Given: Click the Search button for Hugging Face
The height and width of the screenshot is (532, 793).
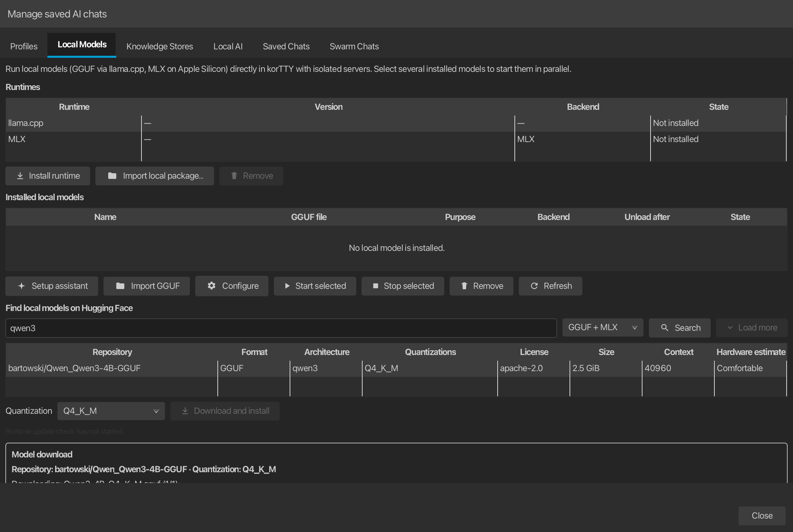Looking at the screenshot, I should (680, 328).
